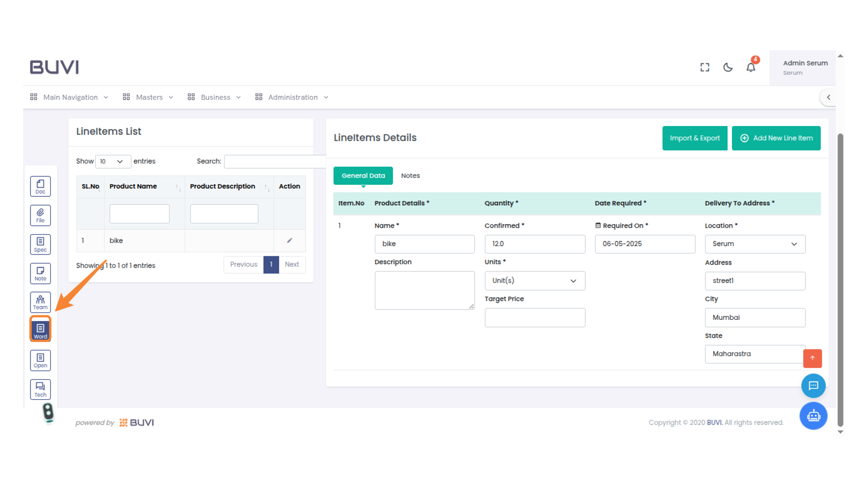
Task: Expand the Show entries dropdown
Action: (113, 161)
